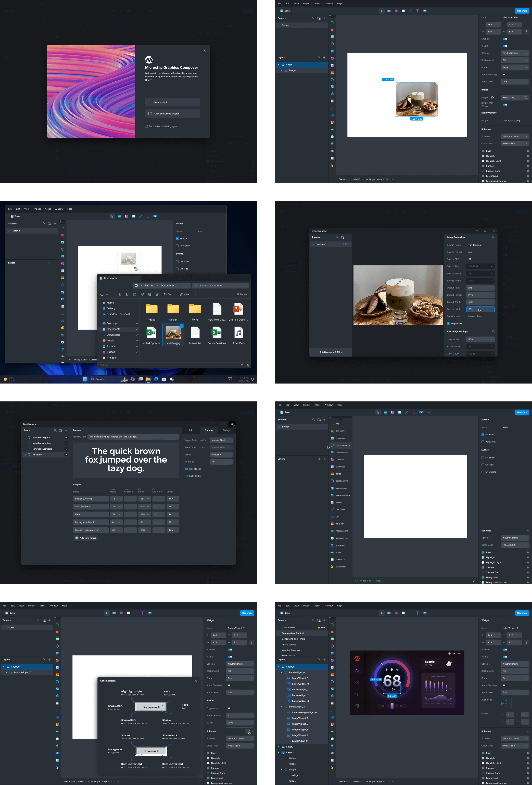Turn on the Toggleable switch
This screenshot has width=532, height=785.
(230, 708)
